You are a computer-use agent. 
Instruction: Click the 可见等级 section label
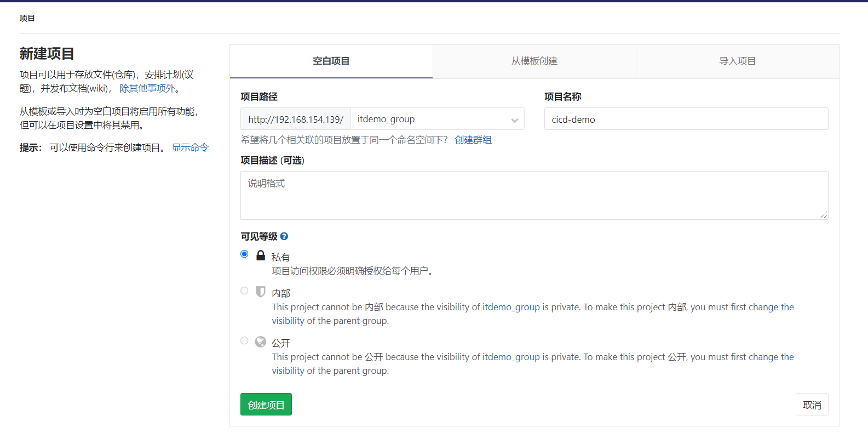point(259,236)
